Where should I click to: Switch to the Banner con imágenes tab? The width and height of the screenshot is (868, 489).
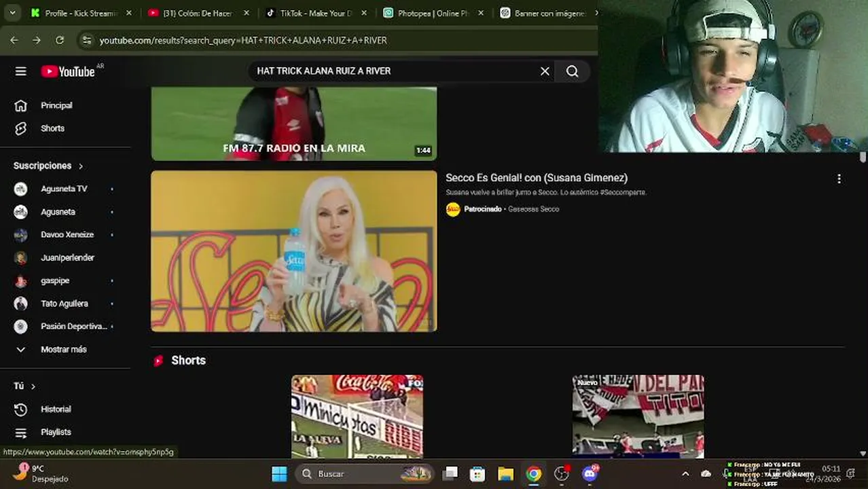pyautogui.click(x=543, y=13)
